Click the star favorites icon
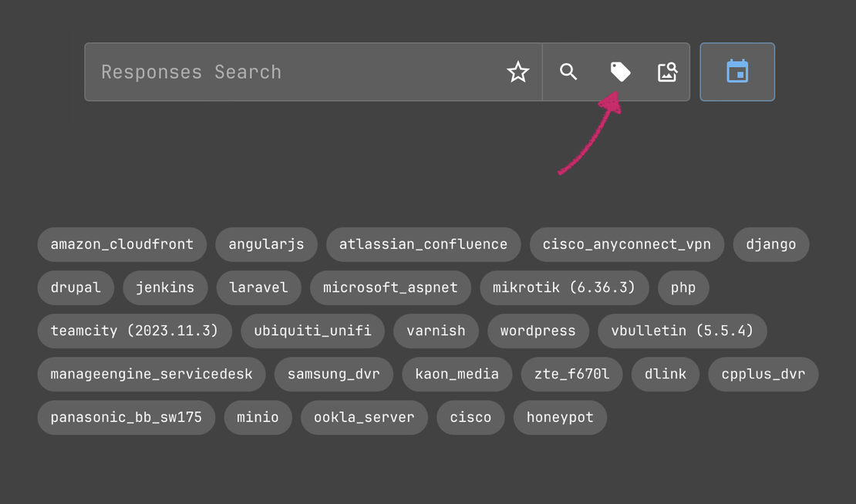Screen dimensions: 856x504 point(517,72)
